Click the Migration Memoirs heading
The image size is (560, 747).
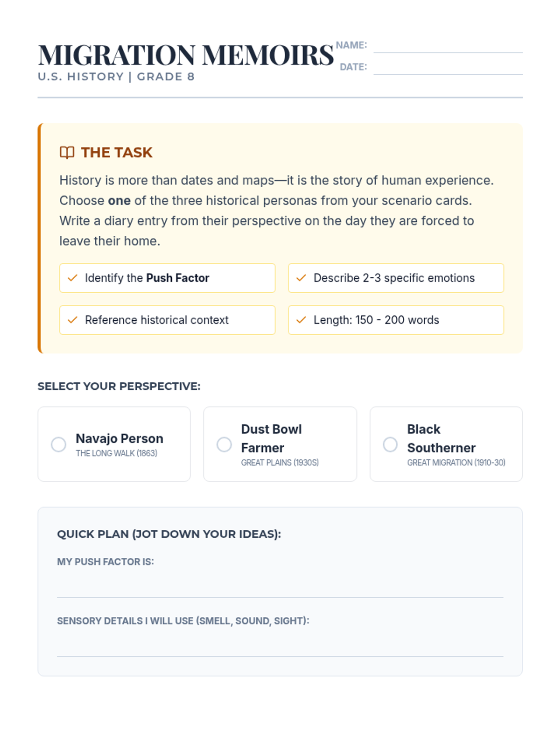(186, 55)
